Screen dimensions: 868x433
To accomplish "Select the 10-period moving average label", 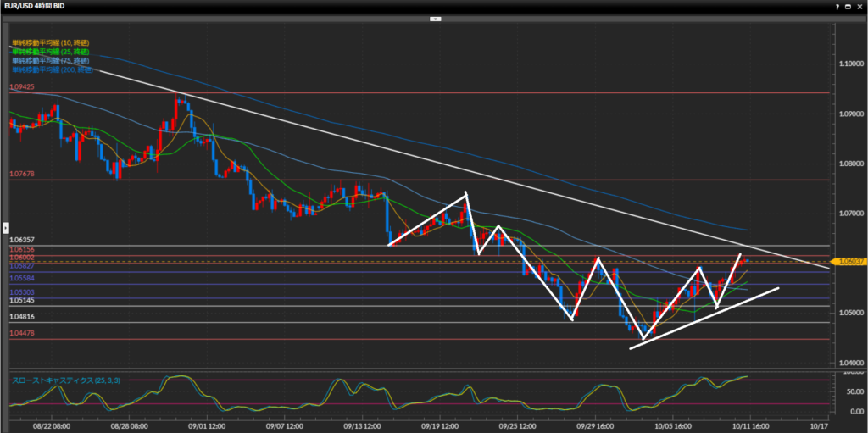I will 50,42.
